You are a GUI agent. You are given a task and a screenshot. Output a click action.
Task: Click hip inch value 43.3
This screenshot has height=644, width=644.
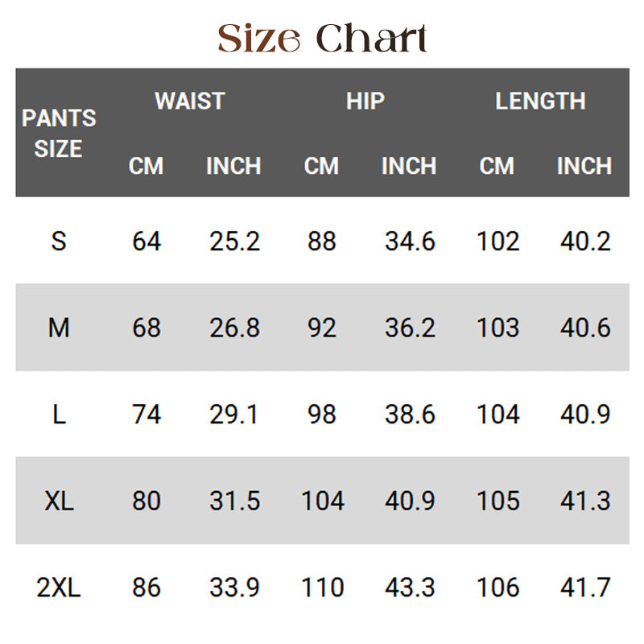point(410,588)
